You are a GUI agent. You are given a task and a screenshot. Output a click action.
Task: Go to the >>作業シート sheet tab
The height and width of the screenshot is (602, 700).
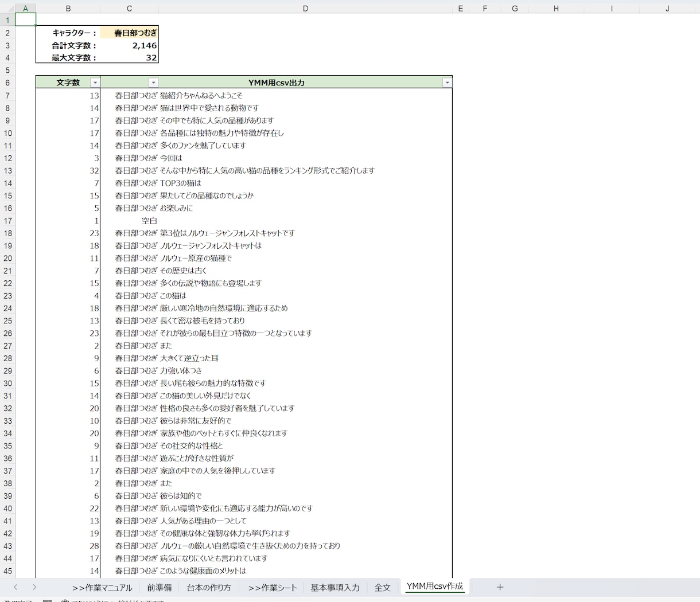(x=273, y=588)
